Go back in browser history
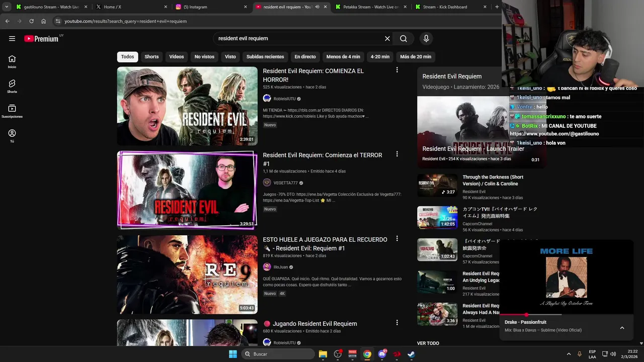 (x=7, y=21)
